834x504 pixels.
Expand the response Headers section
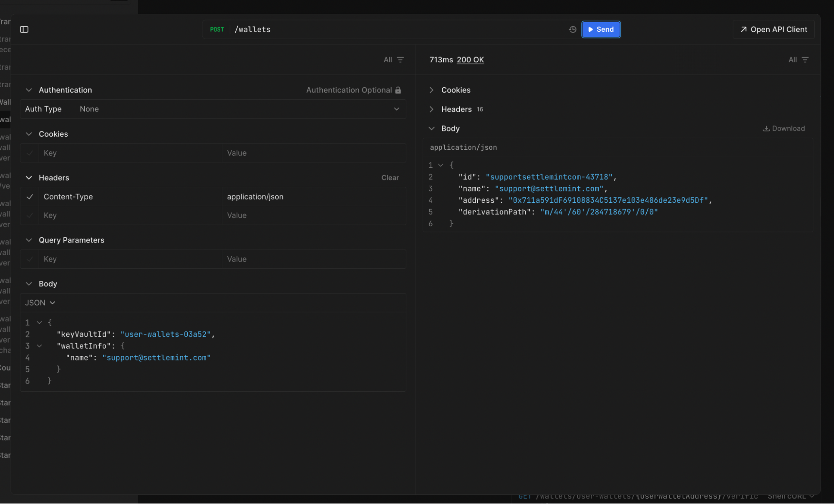[431, 109]
